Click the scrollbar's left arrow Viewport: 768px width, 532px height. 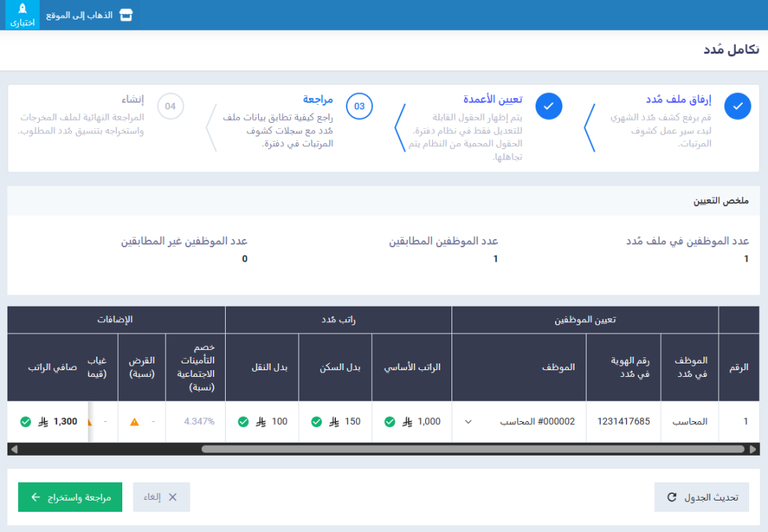pyautogui.click(x=13, y=449)
